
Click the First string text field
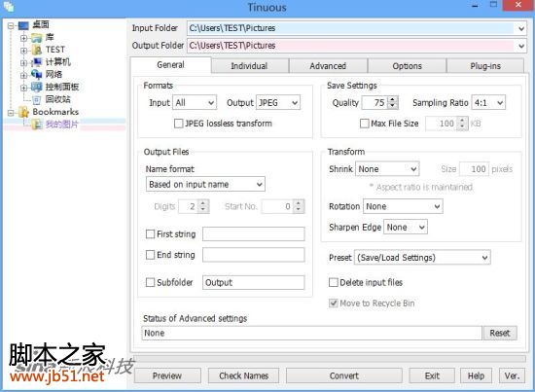point(254,234)
